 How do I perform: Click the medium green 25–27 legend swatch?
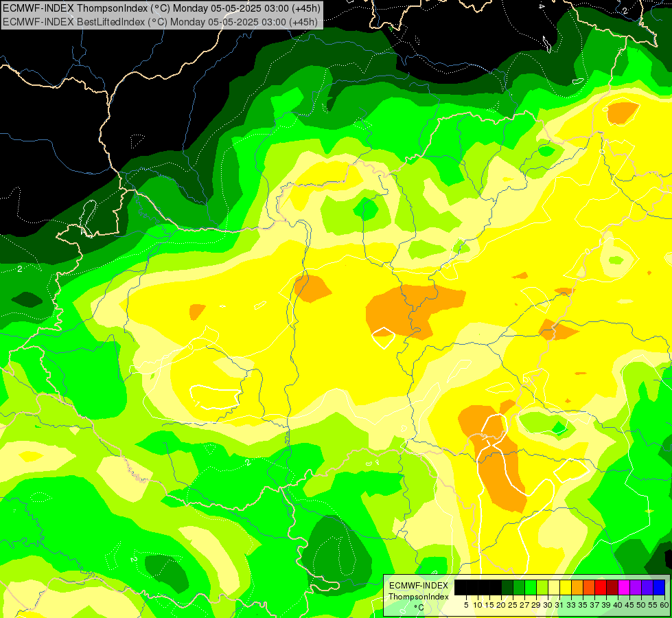coord(519,587)
